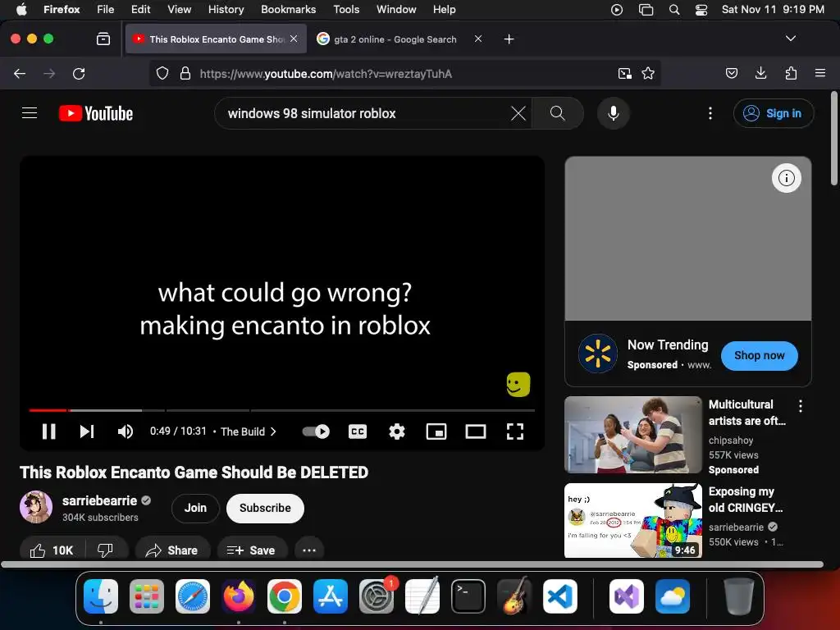Open Terminal from the dock
Image resolution: width=840 pixels, height=630 pixels.
pyautogui.click(x=468, y=596)
